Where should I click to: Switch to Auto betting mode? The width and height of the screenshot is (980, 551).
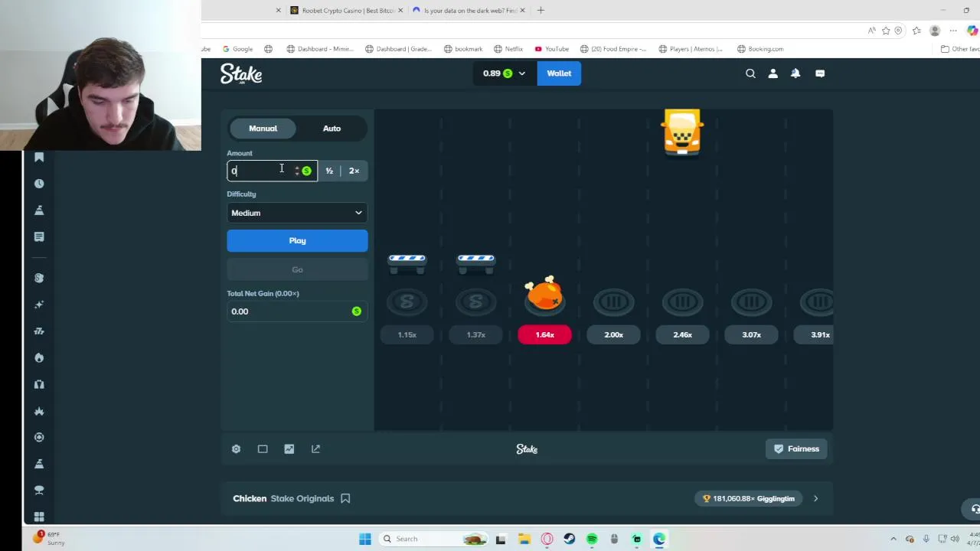coord(332,129)
